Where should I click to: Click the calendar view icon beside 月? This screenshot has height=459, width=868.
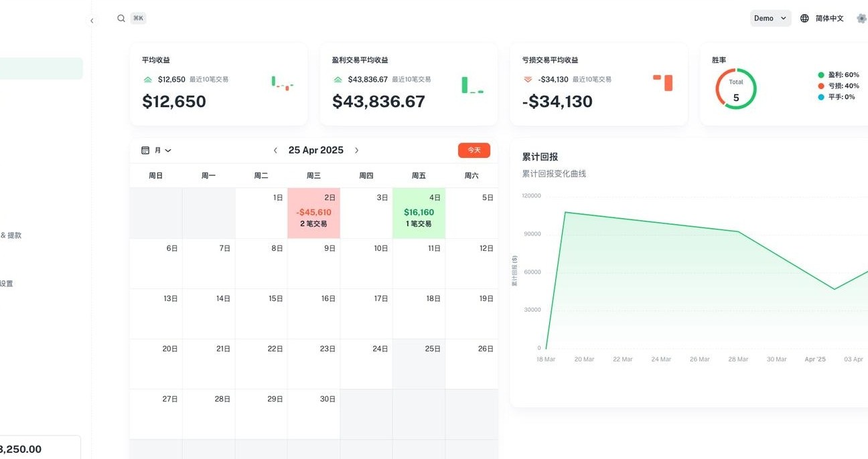pos(145,151)
